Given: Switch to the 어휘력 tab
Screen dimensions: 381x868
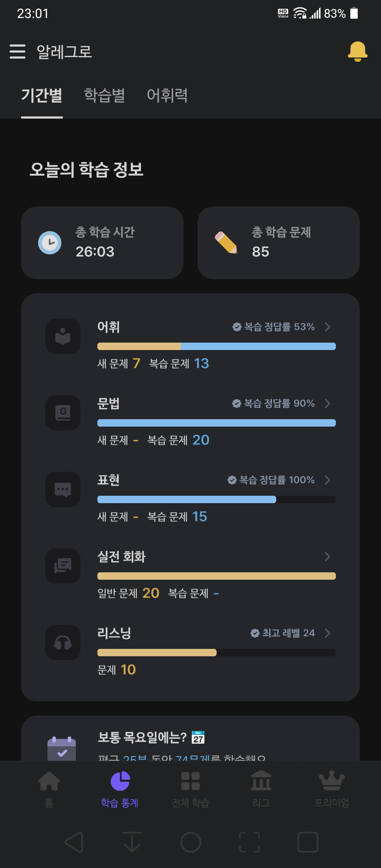Looking at the screenshot, I should [167, 95].
